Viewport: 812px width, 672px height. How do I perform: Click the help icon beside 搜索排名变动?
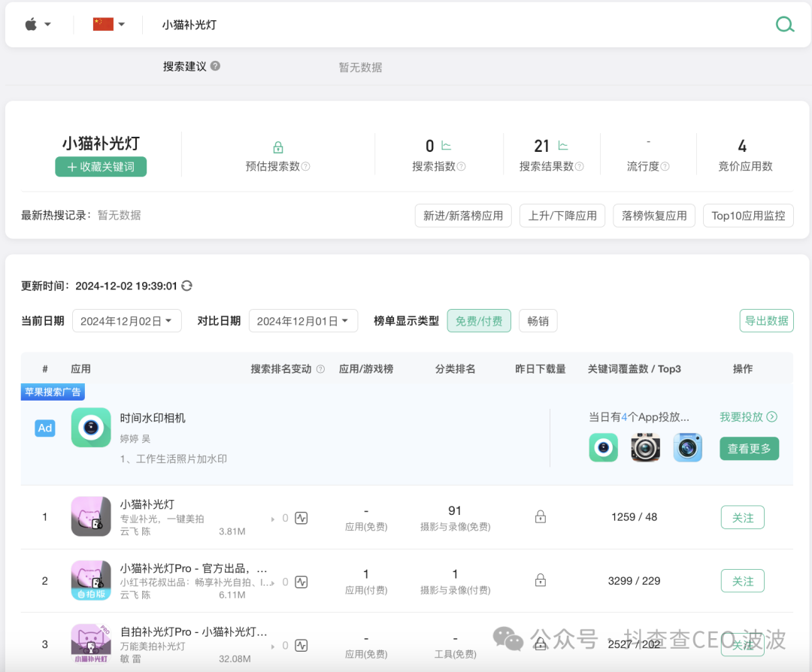320,368
